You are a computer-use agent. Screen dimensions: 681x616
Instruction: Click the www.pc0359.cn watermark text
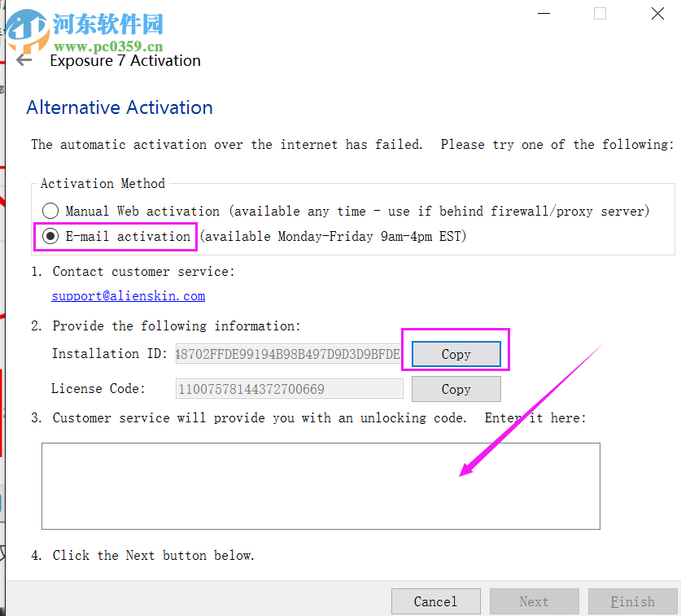[x=108, y=46]
